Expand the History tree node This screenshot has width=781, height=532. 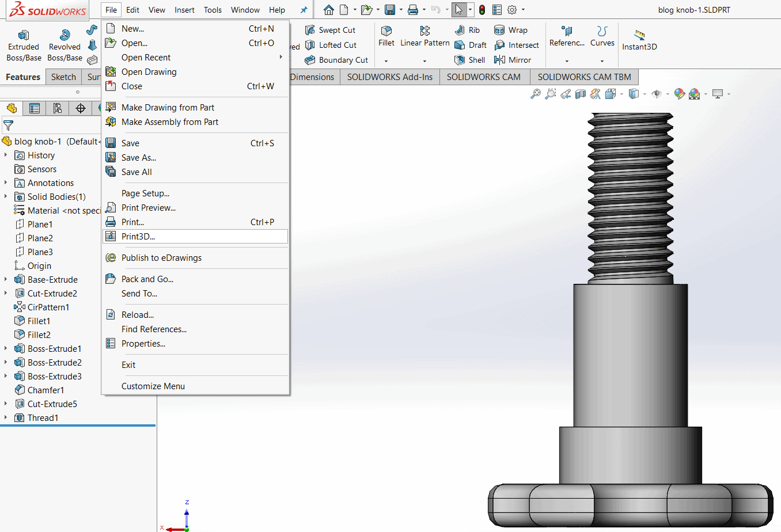6,155
